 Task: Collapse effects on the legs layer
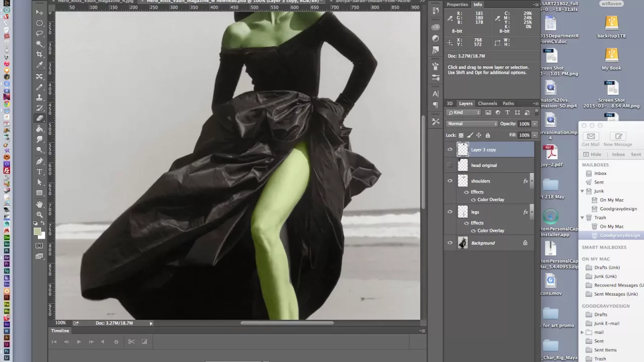(532, 212)
